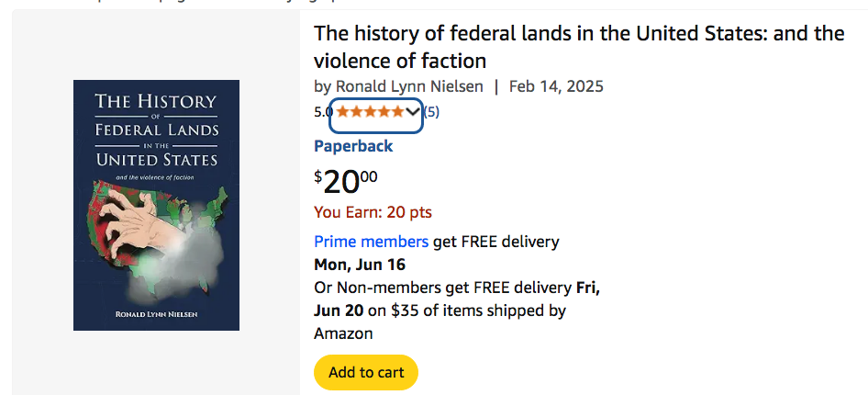Select the Paperback format link
868x395 pixels.
[353, 146]
